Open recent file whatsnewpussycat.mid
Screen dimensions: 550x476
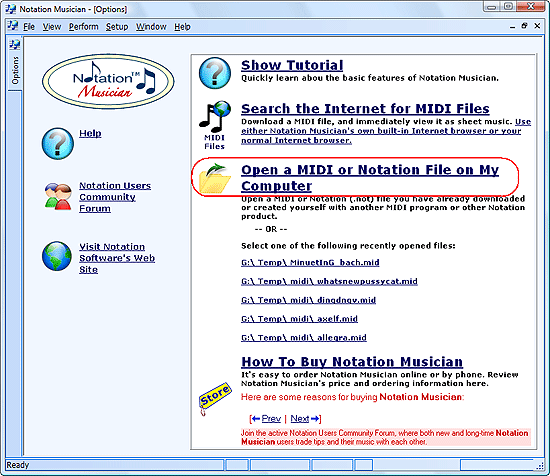click(329, 281)
